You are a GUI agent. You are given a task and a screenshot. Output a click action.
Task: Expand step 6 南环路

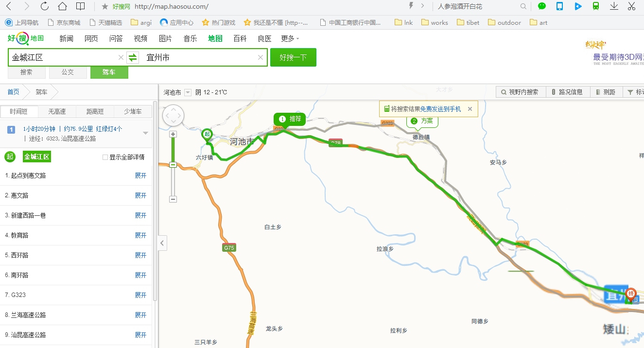click(x=140, y=275)
